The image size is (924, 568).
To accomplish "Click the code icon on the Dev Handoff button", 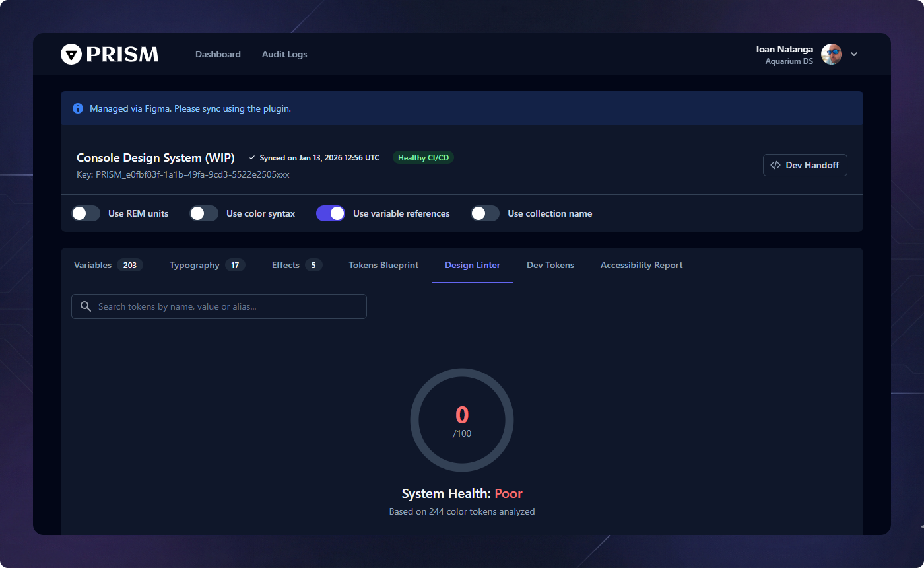I will click(x=775, y=165).
